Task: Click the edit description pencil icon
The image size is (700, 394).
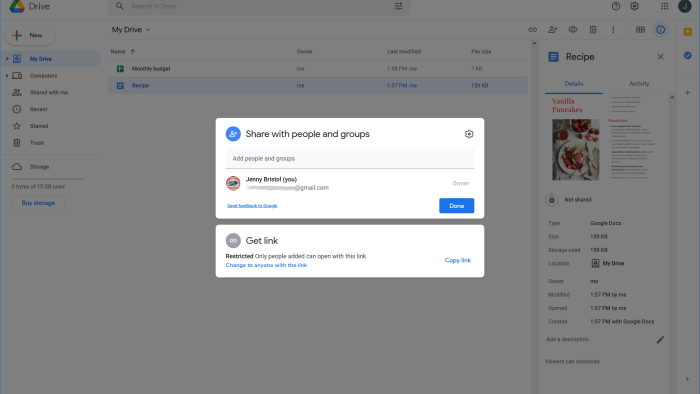Action: [x=660, y=340]
